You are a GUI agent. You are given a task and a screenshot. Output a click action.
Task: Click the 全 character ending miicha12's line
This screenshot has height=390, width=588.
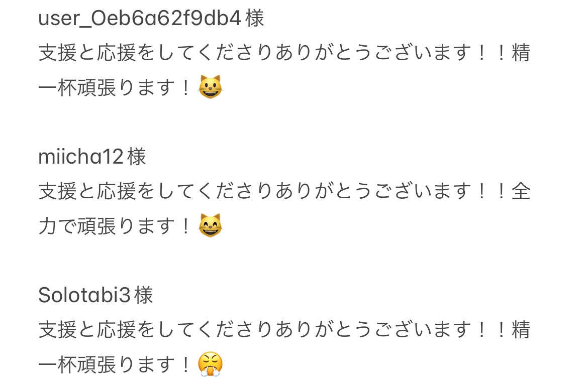(x=521, y=191)
